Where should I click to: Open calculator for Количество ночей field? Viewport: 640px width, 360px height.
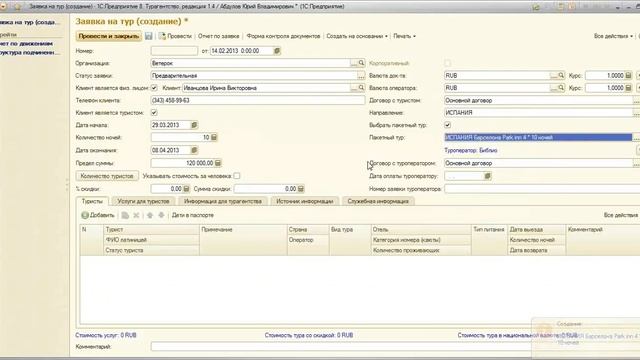pyautogui.click(x=214, y=138)
